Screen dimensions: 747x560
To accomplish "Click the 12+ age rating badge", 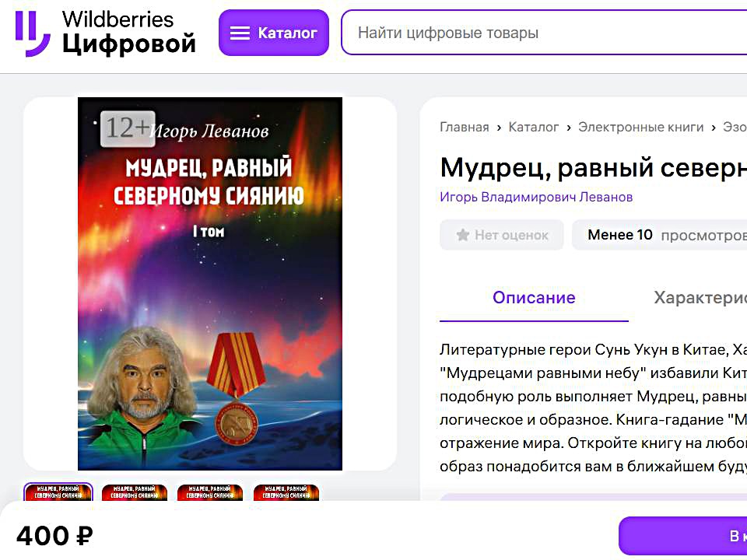I will 128,128.
